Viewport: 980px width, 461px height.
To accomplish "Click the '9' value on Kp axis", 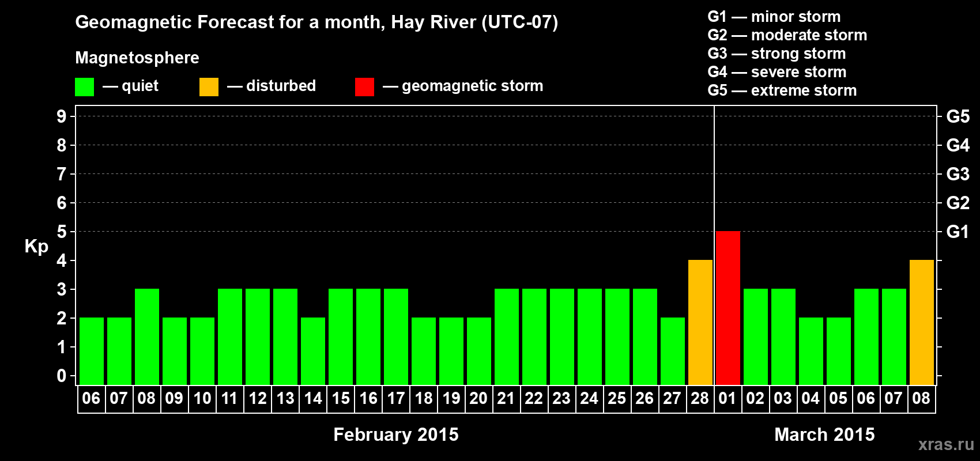I will 62,116.
